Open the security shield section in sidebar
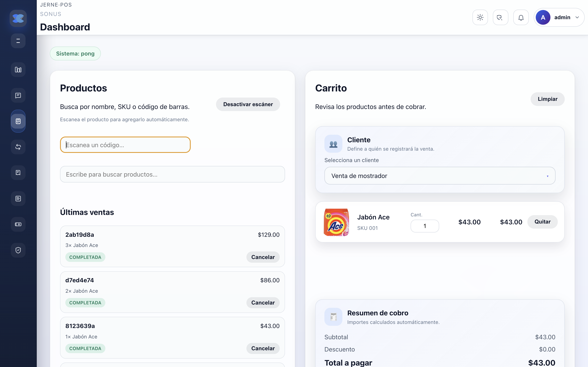 [18, 250]
